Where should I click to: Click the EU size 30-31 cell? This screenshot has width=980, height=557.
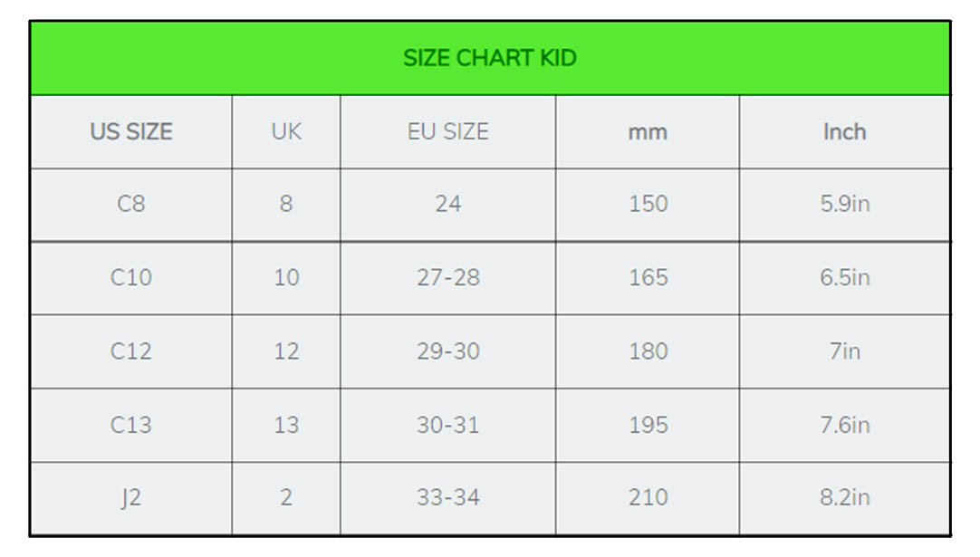(x=448, y=424)
